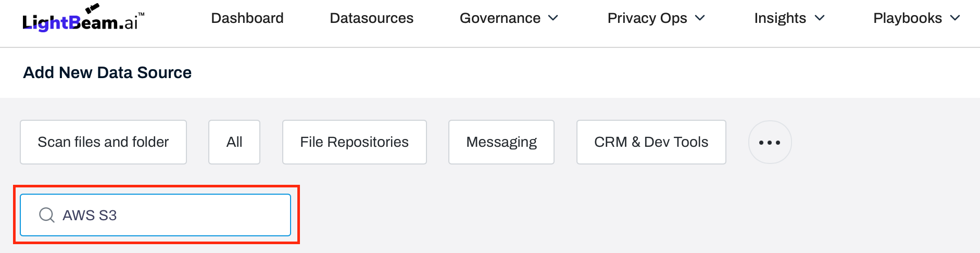Go to the Dashboard page
The image size is (980, 253).
point(247,18)
